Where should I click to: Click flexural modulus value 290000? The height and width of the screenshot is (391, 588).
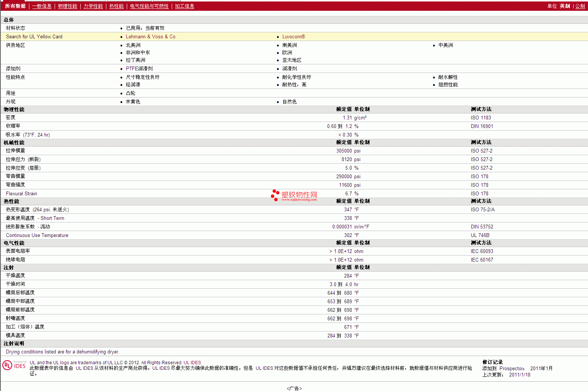tap(344, 176)
